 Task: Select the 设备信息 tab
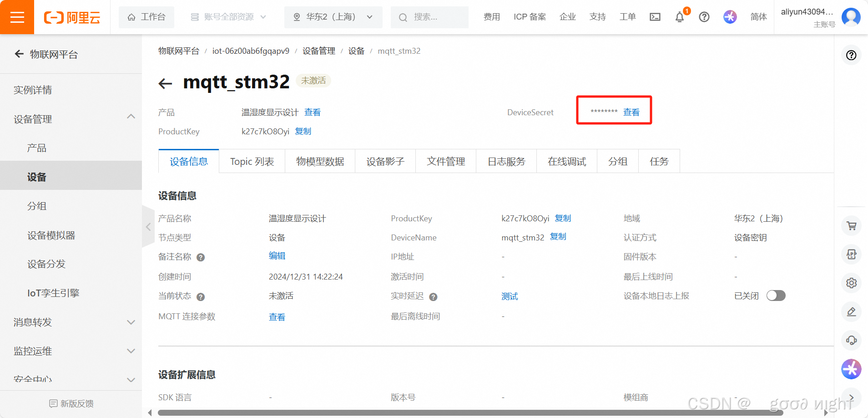point(189,161)
